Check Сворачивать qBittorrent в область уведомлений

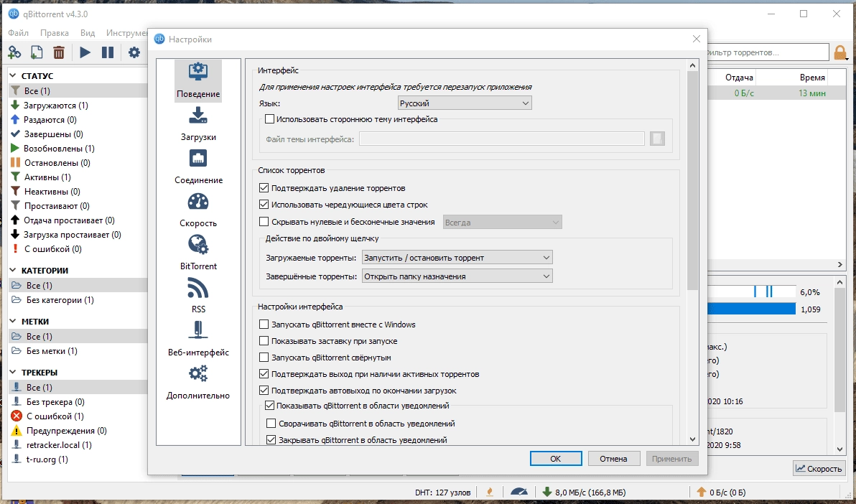(271, 423)
